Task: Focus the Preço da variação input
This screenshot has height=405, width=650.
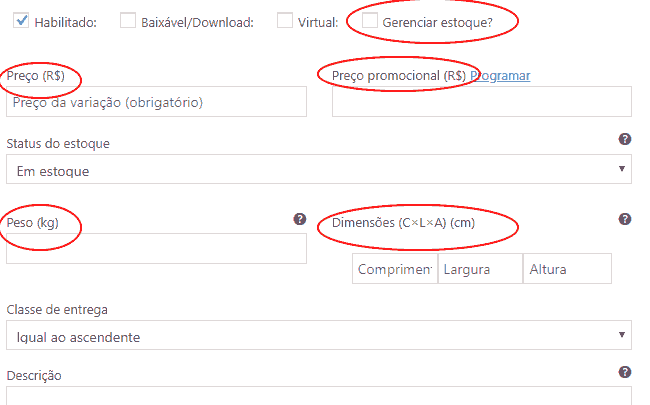Action: 156,102
